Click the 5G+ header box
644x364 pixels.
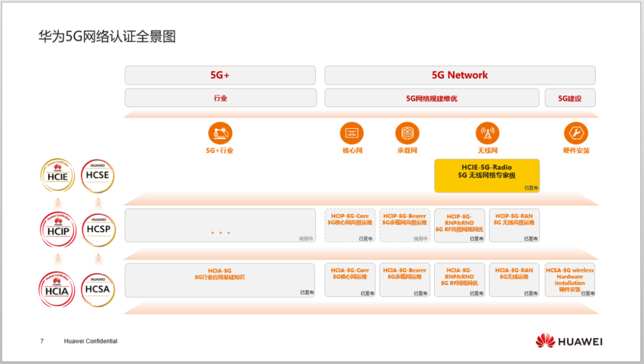[220, 75]
